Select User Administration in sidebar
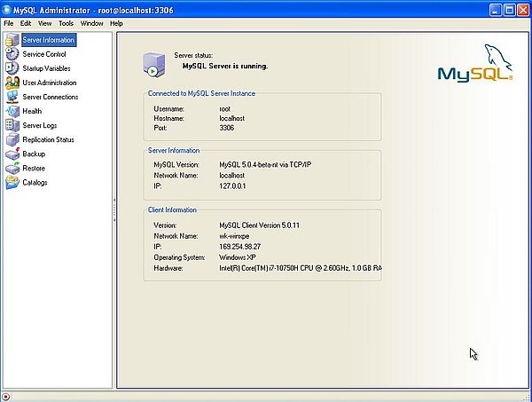 50,83
